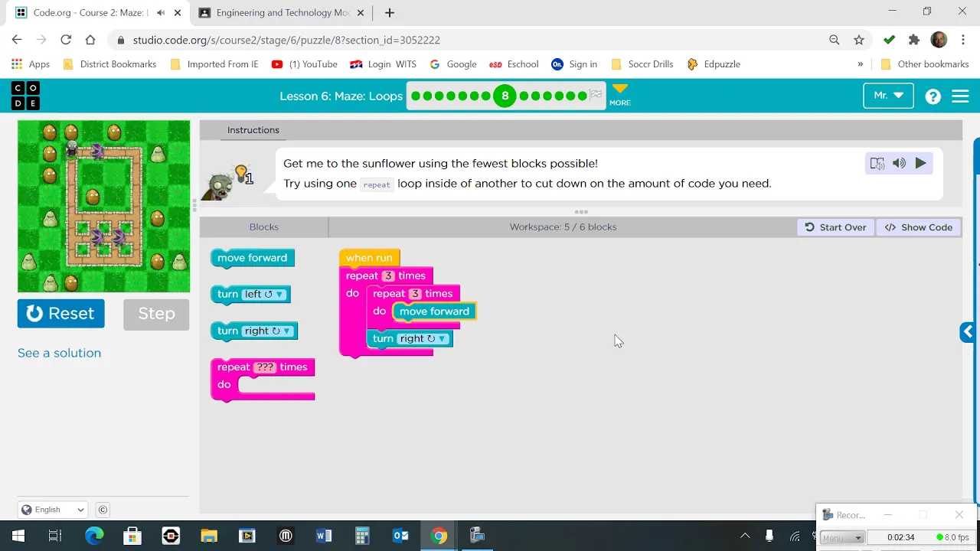Open the Eschool bookmark
The image size is (980, 551).
pyautogui.click(x=514, y=64)
